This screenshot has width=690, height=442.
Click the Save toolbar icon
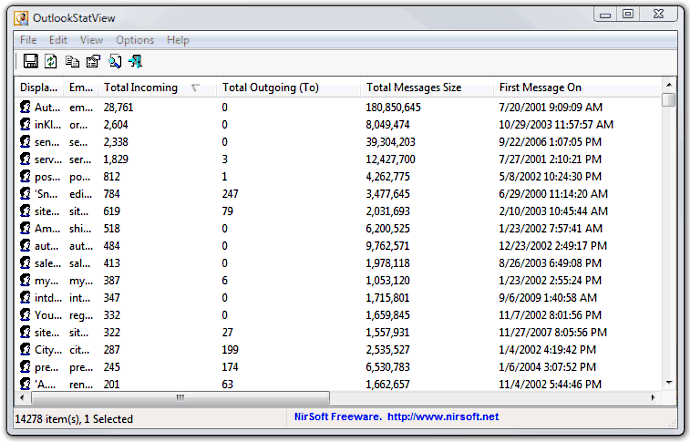click(x=30, y=62)
